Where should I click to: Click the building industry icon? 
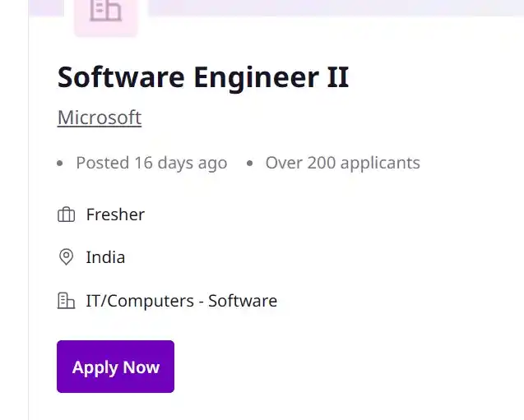coord(66,301)
